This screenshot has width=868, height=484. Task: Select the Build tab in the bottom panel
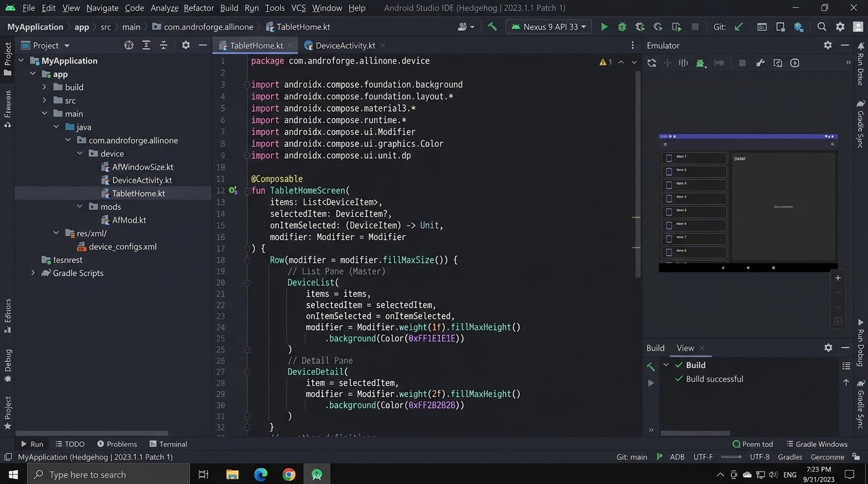[655, 348]
